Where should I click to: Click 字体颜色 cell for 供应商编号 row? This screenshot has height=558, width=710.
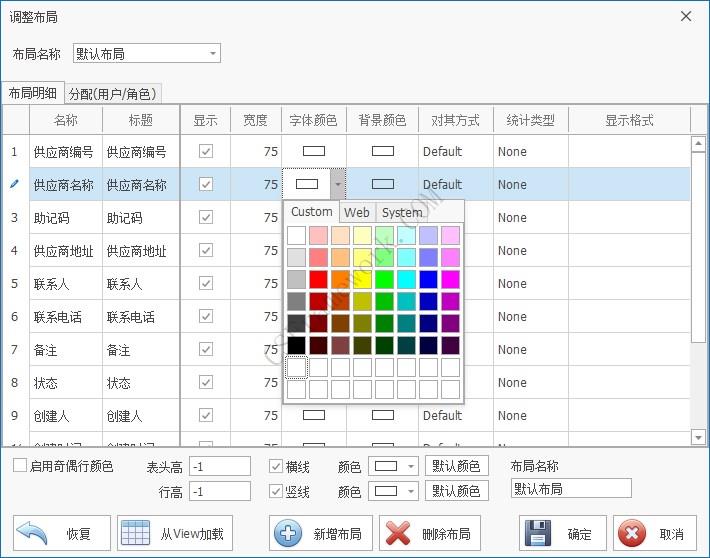click(x=314, y=151)
